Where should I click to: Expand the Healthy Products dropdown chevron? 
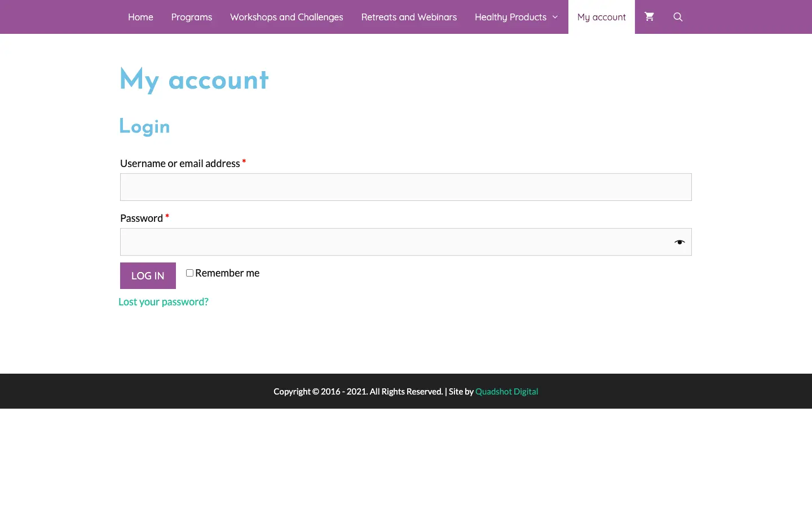click(x=555, y=17)
